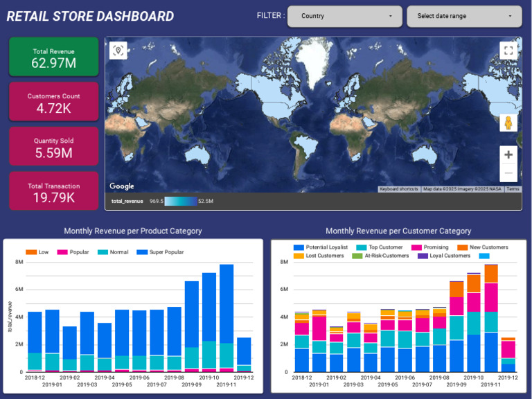
Task: Click the Popular legend pink swatch
Action: point(62,252)
